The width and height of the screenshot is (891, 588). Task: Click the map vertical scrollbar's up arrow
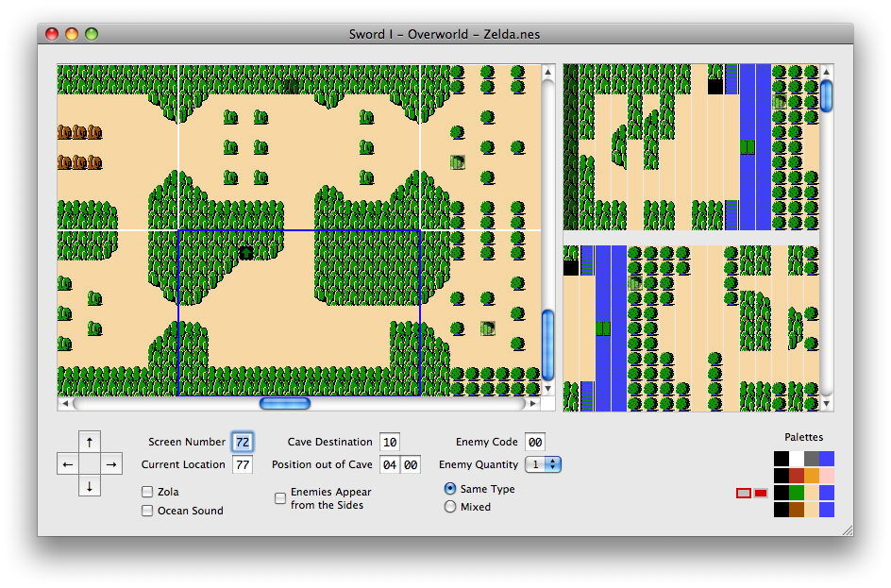pos(547,72)
